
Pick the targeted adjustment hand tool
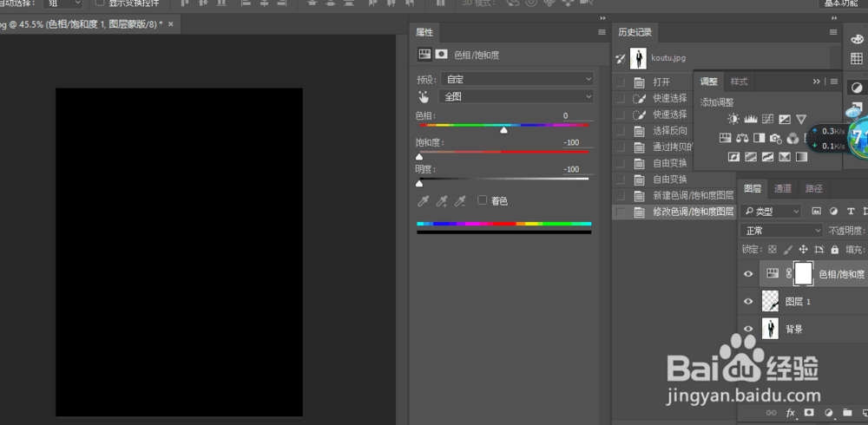coord(424,97)
